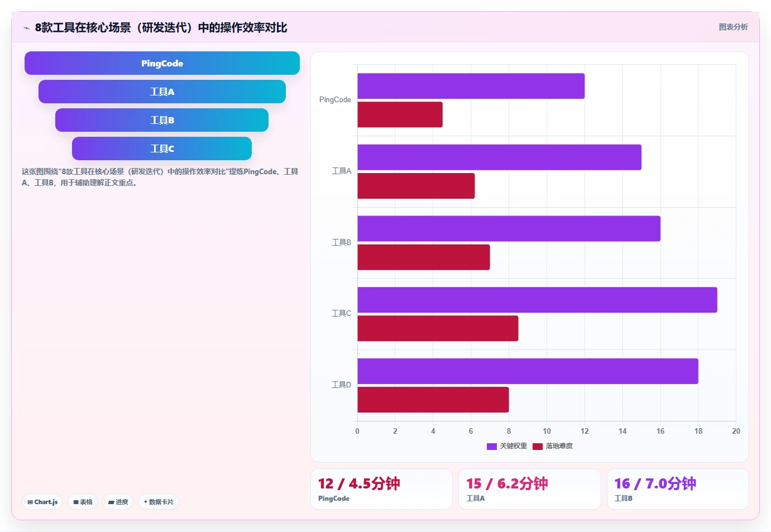Click the 表格 tag chip
771x532 pixels.
[x=83, y=502]
